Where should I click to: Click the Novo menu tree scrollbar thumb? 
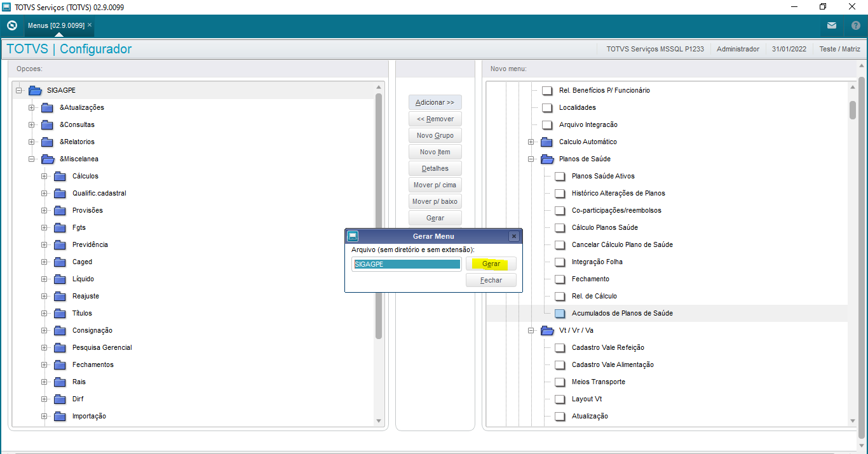853,109
